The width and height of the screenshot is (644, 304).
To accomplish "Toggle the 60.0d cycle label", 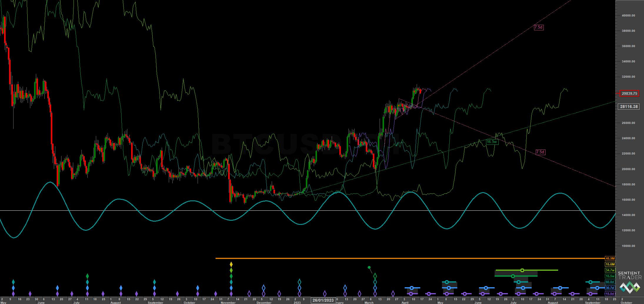I will 610,282.
